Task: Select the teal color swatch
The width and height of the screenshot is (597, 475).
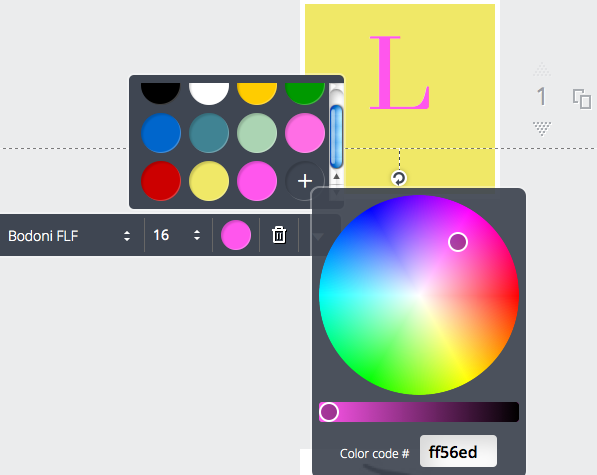Action: [x=209, y=133]
